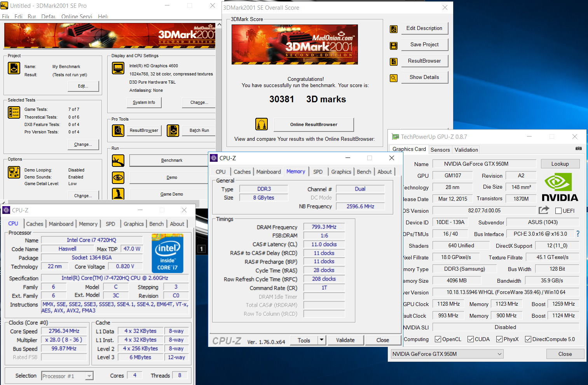Click the Batch Run icon in Pro Tools
Image resolution: width=588 pixels, height=385 pixels.
click(173, 131)
